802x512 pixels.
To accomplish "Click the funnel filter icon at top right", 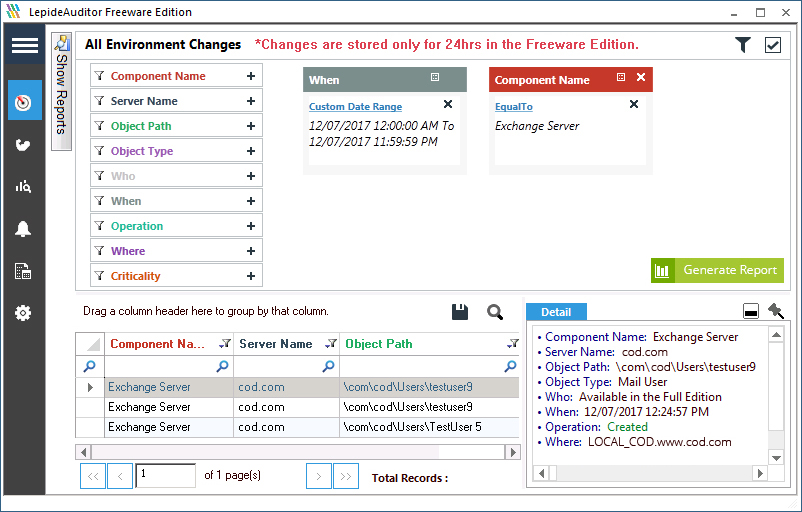I will (x=743, y=45).
